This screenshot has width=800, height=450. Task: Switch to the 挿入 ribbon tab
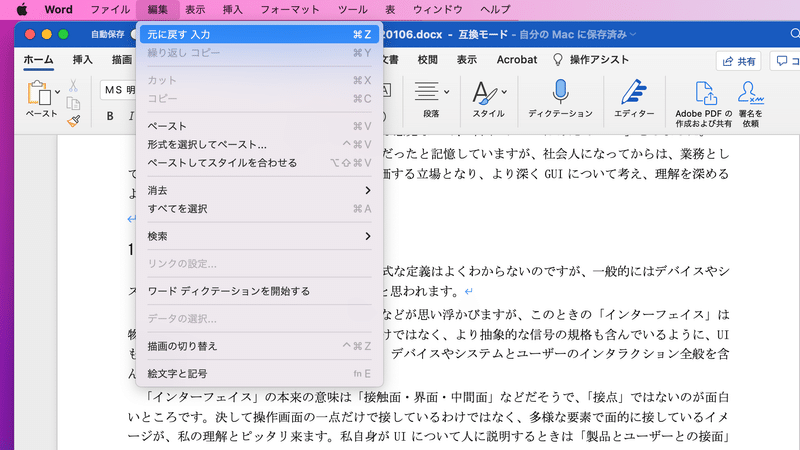point(83,60)
